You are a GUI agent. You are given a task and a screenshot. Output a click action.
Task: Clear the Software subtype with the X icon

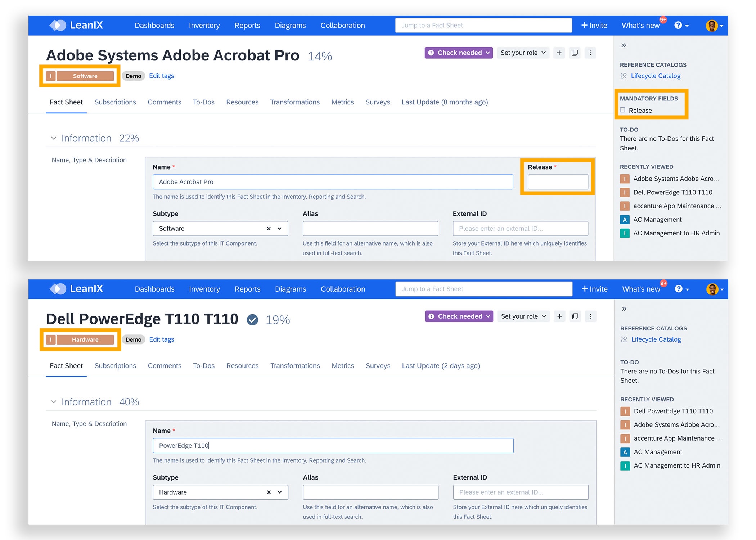click(x=269, y=229)
